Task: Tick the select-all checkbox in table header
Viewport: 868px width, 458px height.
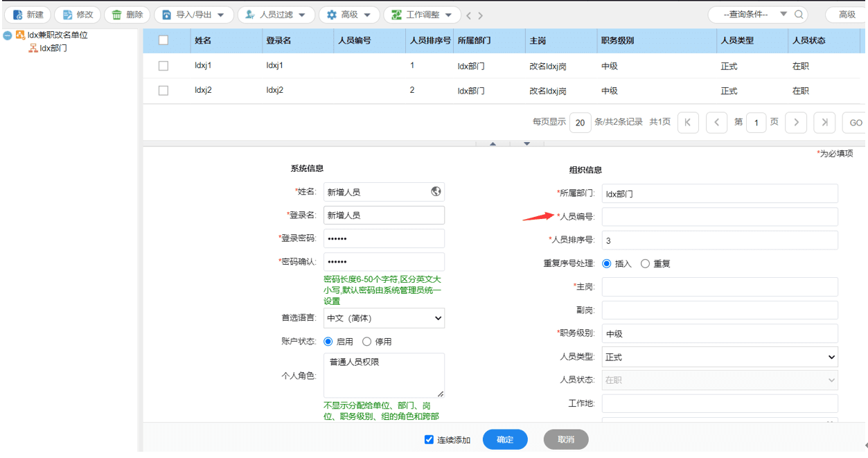Action: [x=163, y=40]
